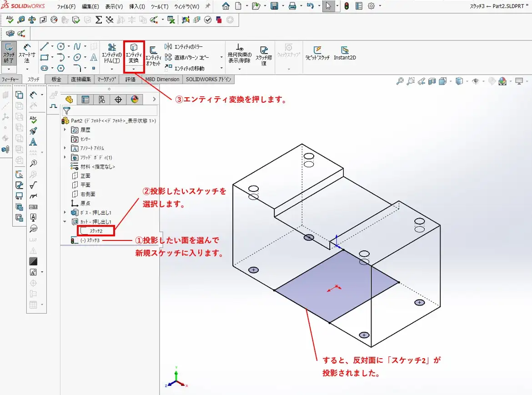Screen dimensions: 532x395
Task: Toggle スケッチ終了 (Exit Sketch) button
Action: 9,54
